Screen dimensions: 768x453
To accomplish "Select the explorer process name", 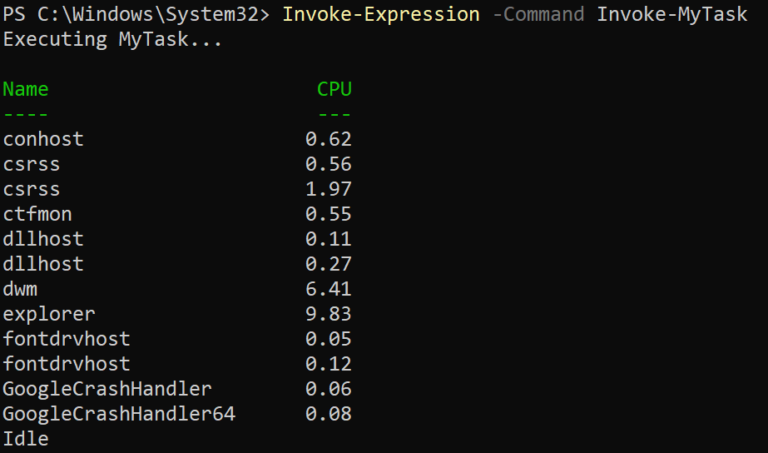I will point(49,314).
